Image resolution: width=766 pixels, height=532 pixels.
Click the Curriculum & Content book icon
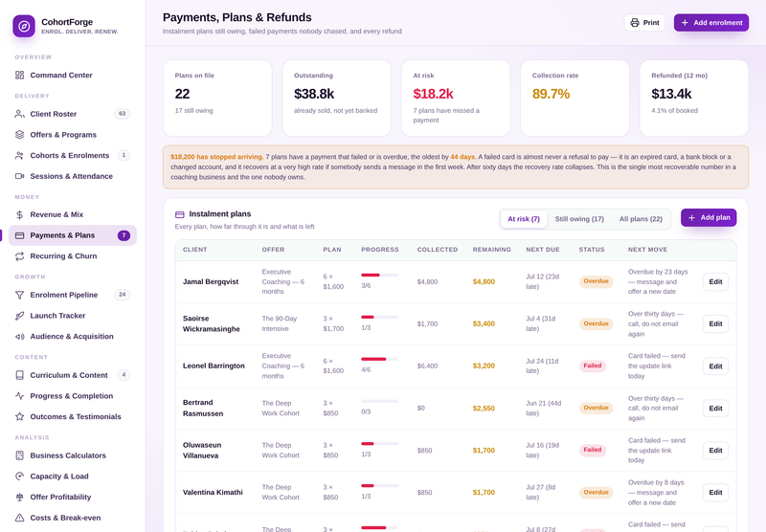[19, 375]
